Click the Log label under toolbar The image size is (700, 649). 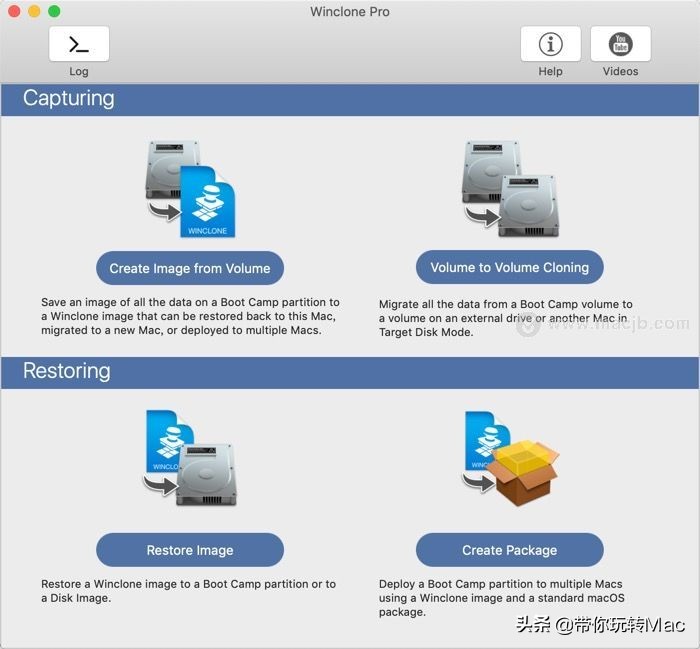tap(79, 71)
